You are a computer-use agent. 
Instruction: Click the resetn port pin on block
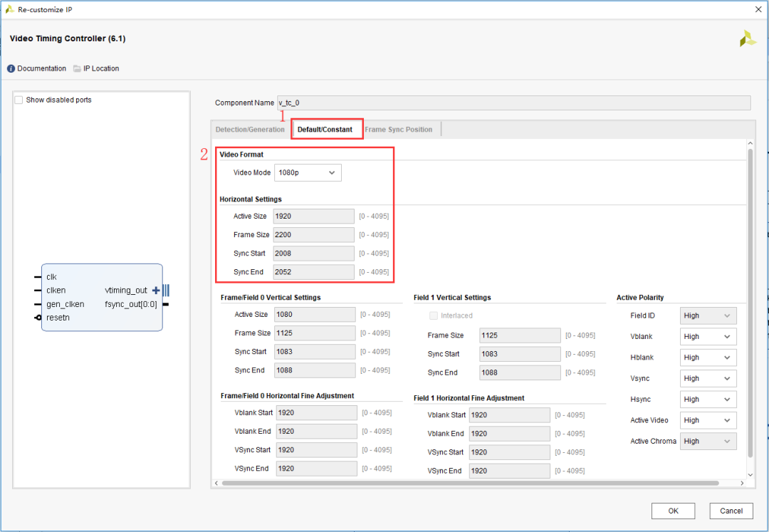pos(37,318)
